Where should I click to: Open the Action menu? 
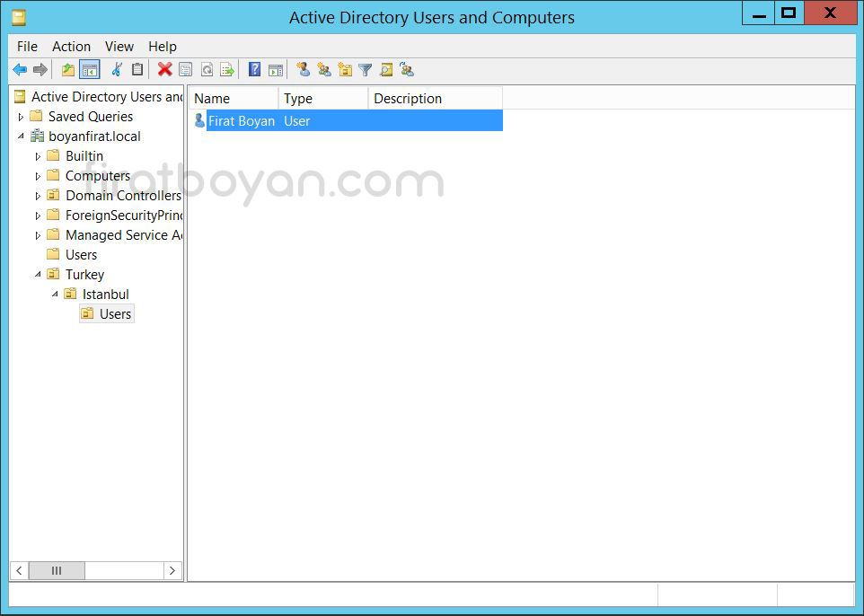(71, 47)
